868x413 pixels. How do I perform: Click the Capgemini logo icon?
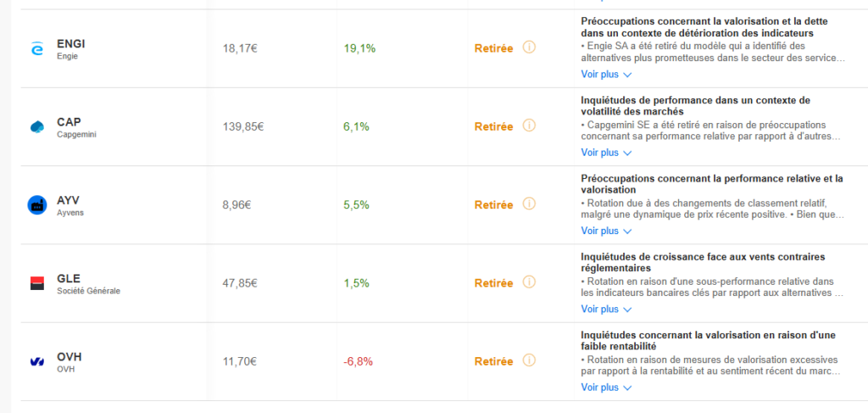tap(37, 127)
